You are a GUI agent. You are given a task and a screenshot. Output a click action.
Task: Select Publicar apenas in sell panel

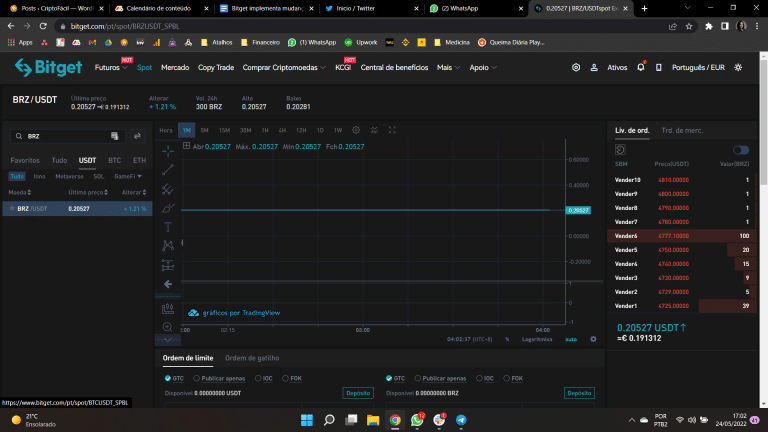tap(418, 378)
